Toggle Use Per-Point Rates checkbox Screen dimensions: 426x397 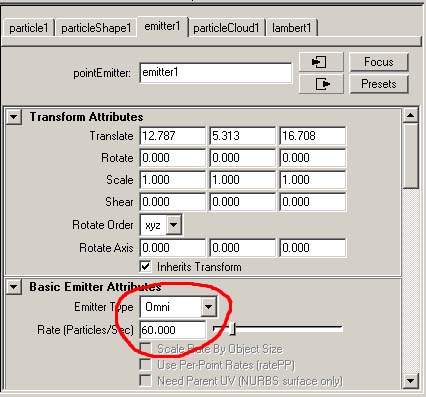point(146,364)
